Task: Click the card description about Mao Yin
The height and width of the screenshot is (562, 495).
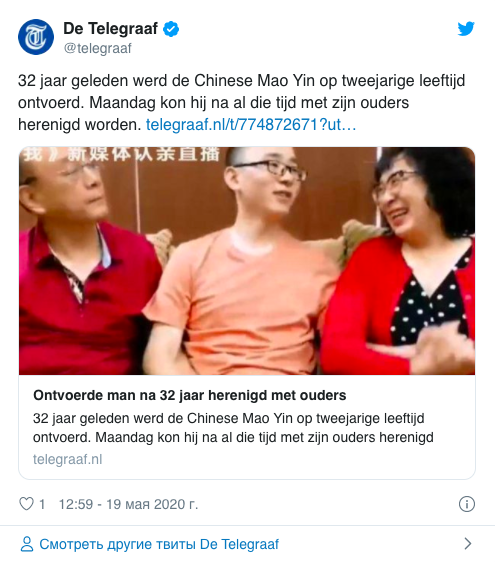Action: [x=233, y=428]
